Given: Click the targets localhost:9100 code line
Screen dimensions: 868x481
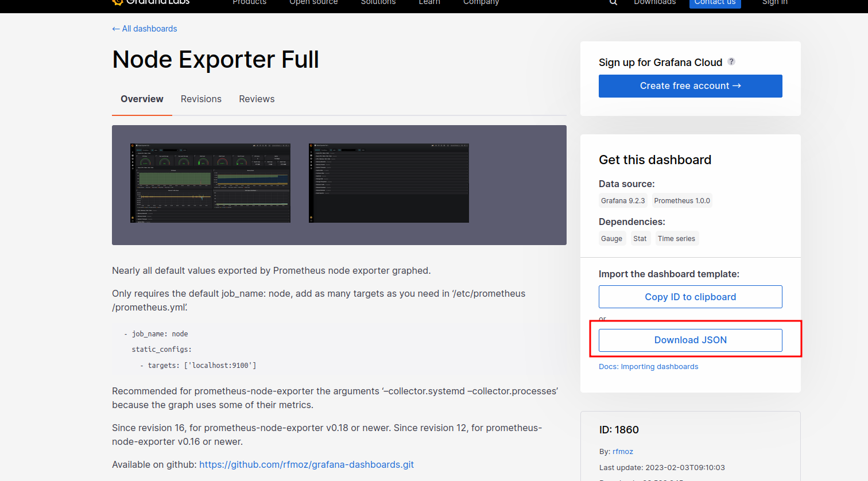Looking at the screenshot, I should (x=198, y=366).
